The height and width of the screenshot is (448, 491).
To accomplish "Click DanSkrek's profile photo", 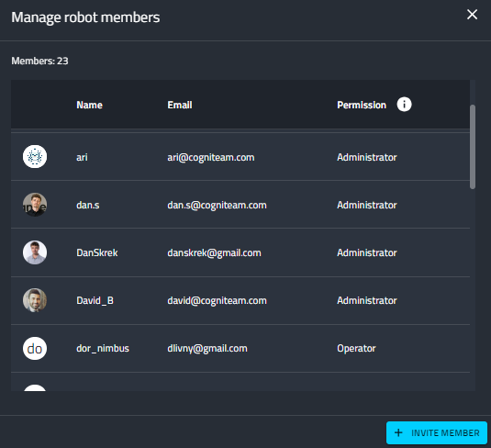I will 35,252.
